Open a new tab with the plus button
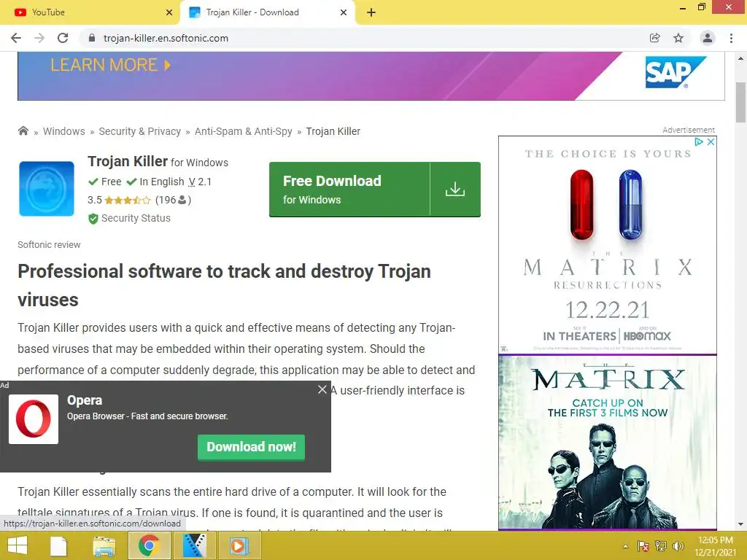This screenshot has width=747, height=560. tap(371, 12)
